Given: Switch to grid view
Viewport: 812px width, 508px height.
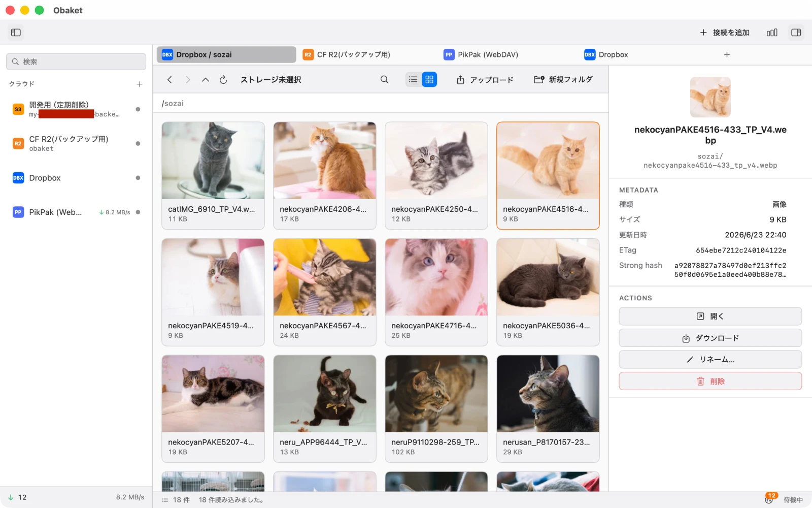Looking at the screenshot, I should pos(429,80).
